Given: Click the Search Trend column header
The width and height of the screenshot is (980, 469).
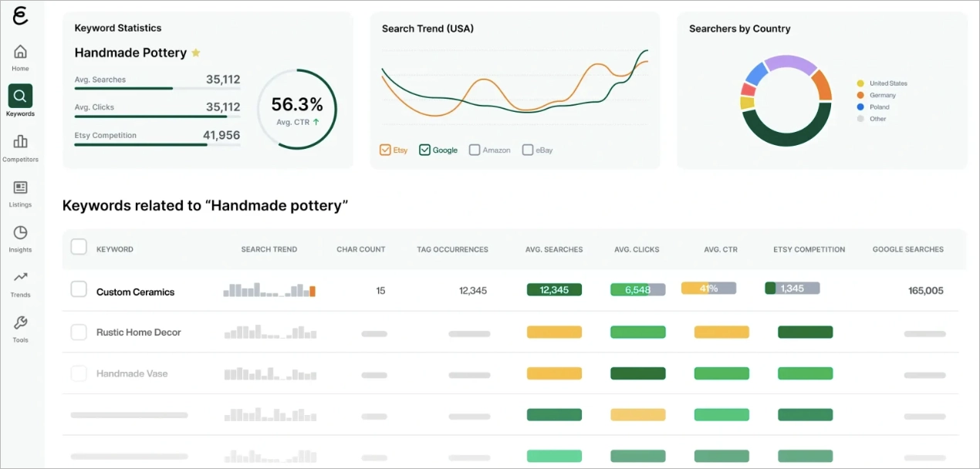Looking at the screenshot, I should [269, 249].
